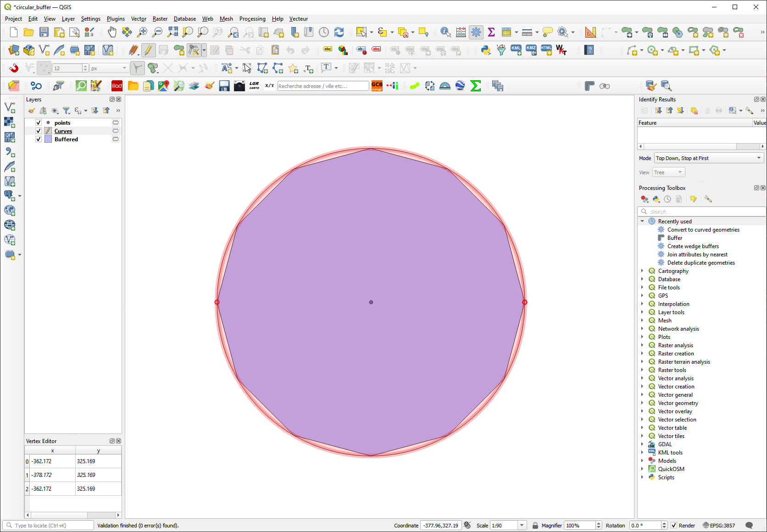
Task: Save the project using the floppy disk icon
Action: tap(44, 32)
